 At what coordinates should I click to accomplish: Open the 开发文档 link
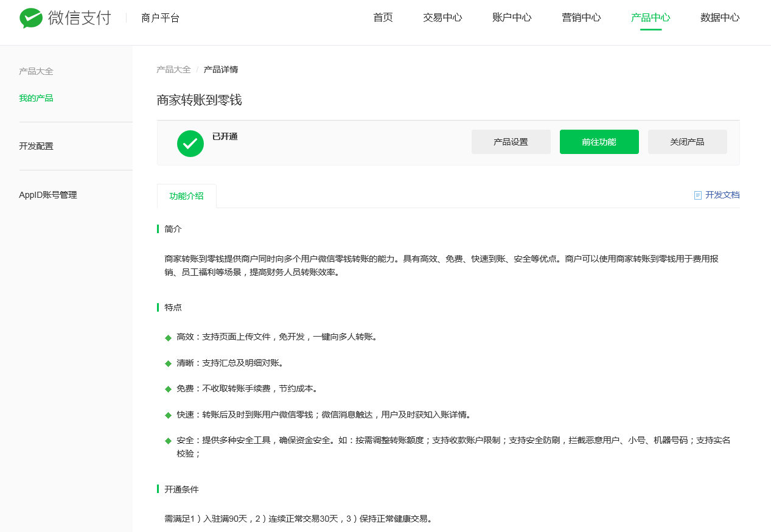pos(722,195)
